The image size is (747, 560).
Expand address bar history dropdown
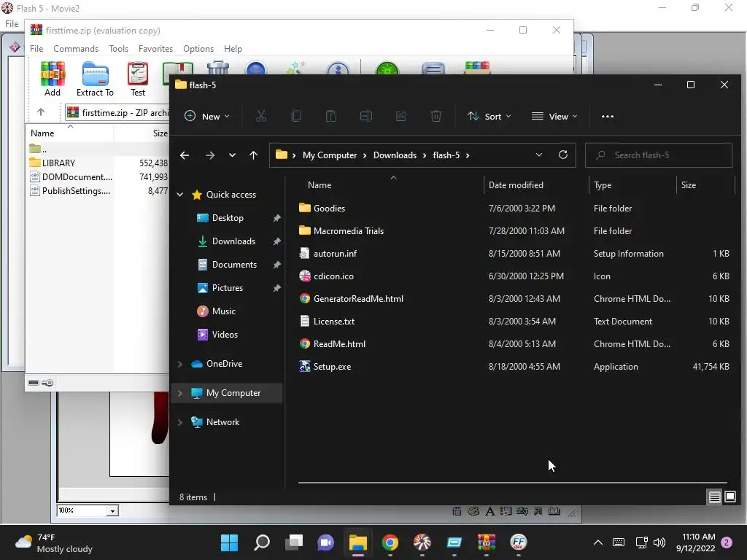pyautogui.click(x=539, y=155)
